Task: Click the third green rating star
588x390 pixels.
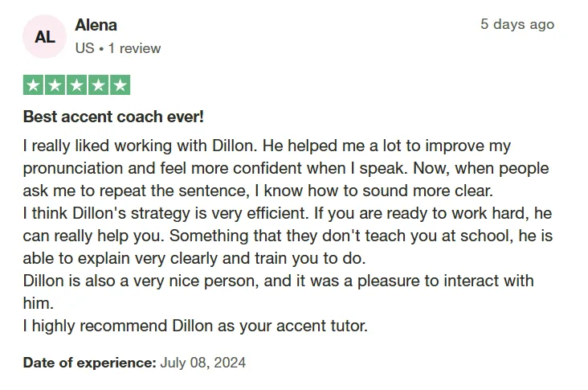Action: (77, 84)
